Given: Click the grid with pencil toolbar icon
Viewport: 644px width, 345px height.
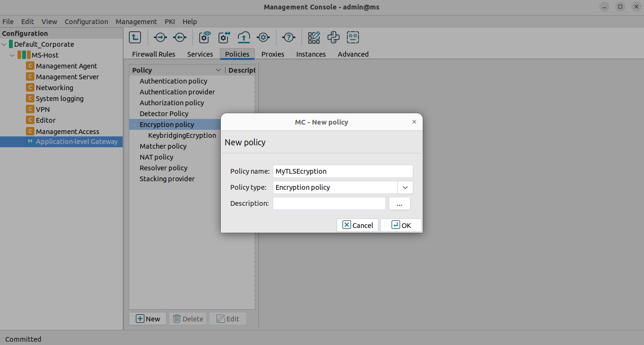Looking at the screenshot, I should point(314,37).
